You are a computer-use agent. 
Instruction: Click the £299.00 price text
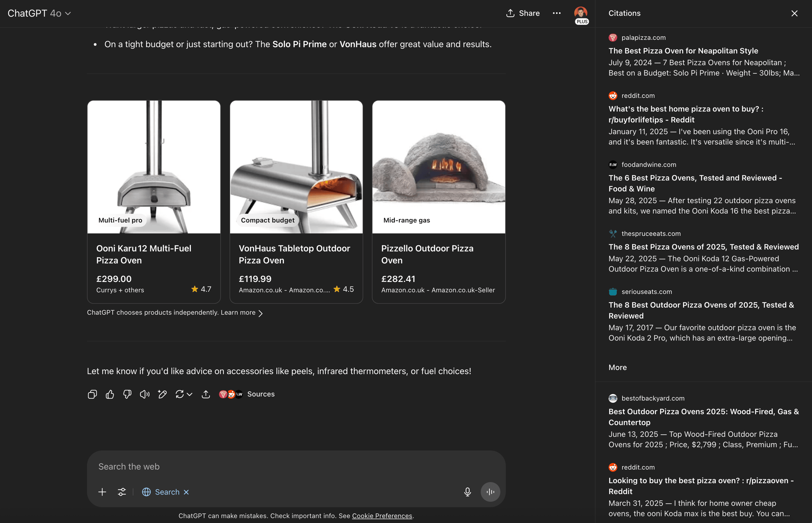(114, 279)
